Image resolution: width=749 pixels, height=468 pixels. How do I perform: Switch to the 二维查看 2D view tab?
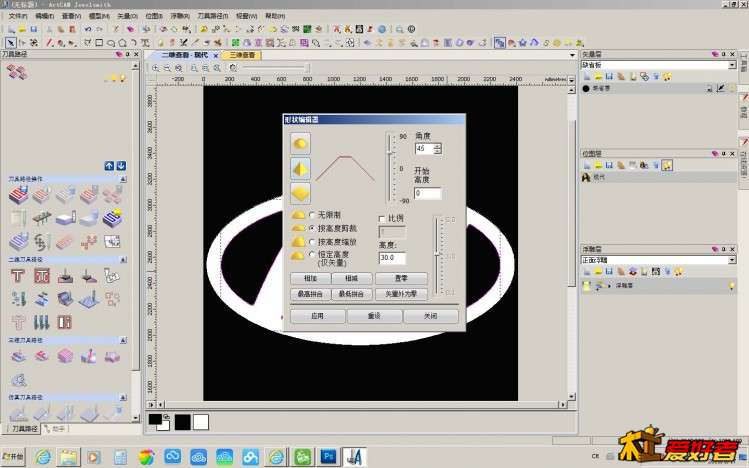pyautogui.click(x=184, y=55)
